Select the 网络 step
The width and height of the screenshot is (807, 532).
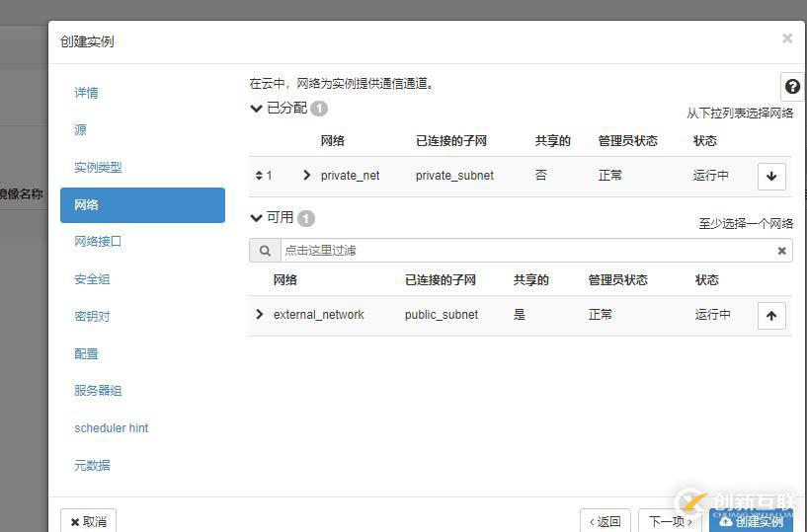(x=142, y=205)
